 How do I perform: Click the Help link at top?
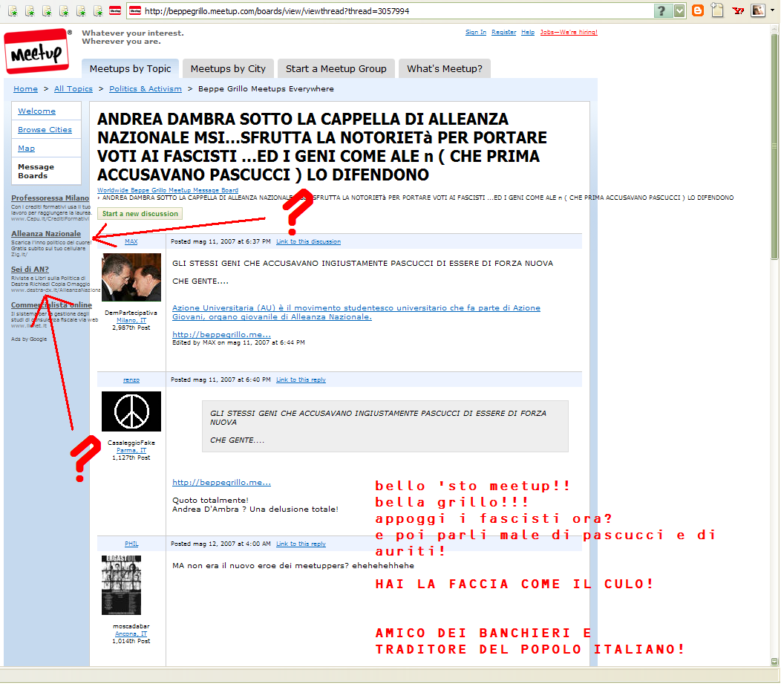pos(528,32)
